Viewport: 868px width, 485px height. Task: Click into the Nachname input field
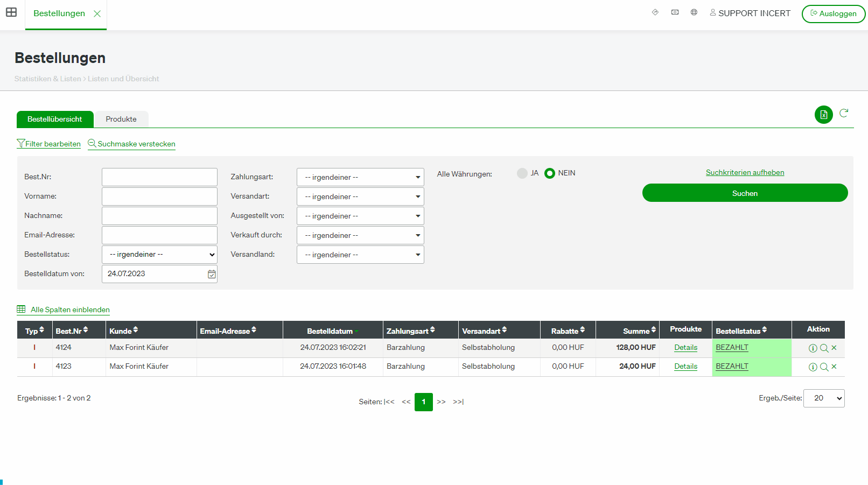[x=159, y=216]
